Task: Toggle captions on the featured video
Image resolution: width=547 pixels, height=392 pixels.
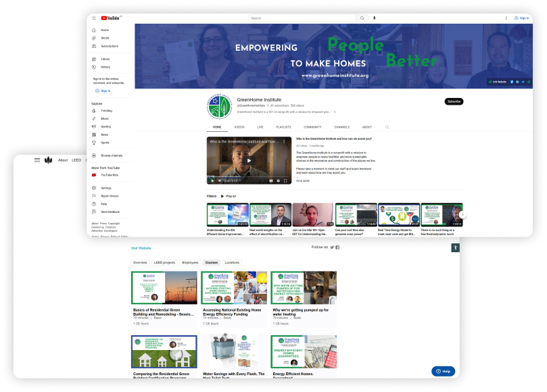Action: coord(271,180)
